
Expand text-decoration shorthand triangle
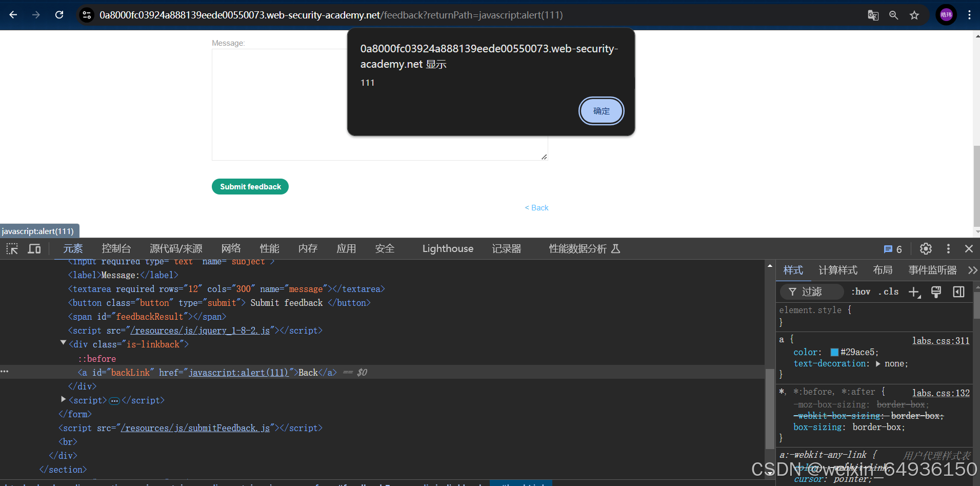click(878, 363)
